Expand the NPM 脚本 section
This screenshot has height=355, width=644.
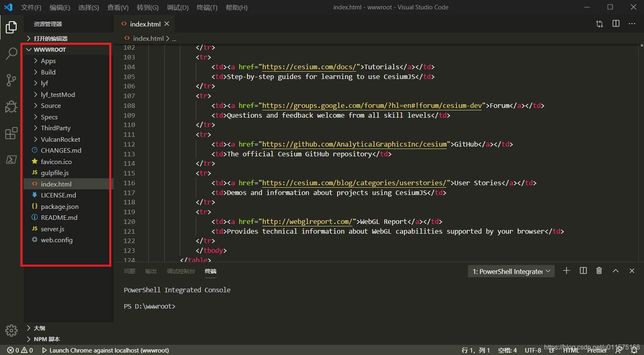coord(68,339)
